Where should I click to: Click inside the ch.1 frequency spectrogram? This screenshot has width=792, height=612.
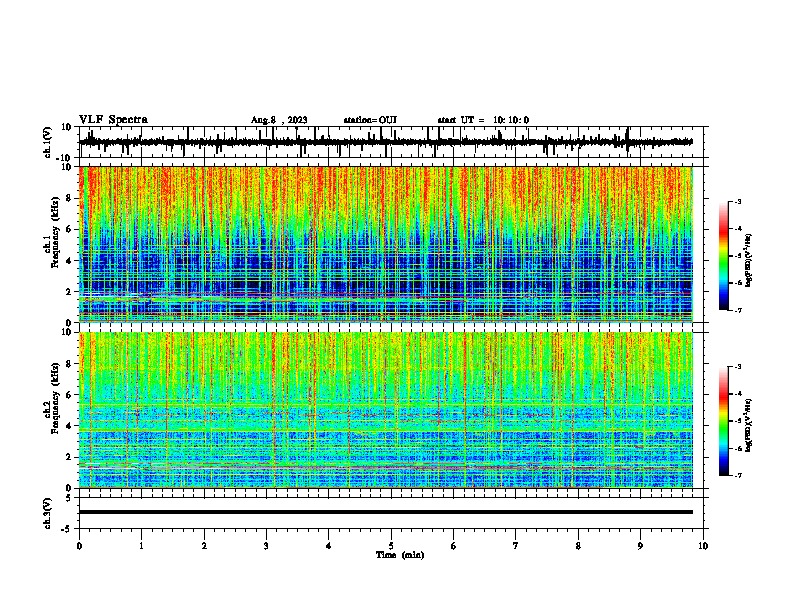(386, 244)
